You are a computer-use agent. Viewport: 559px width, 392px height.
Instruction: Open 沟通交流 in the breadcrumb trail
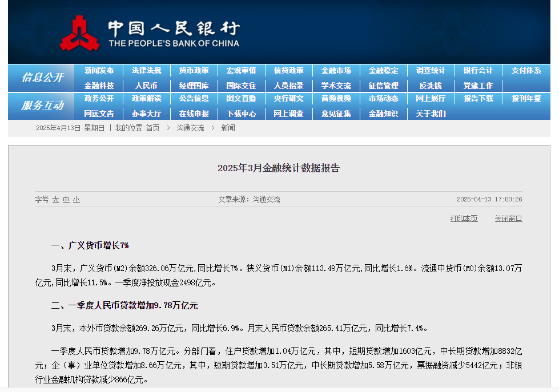click(190, 128)
